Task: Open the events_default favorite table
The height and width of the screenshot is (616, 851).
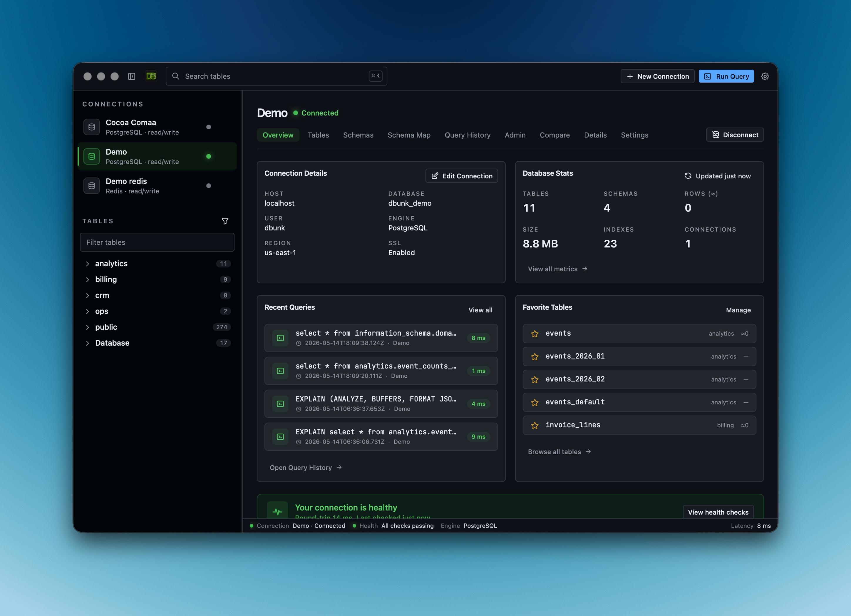Action: coord(639,402)
